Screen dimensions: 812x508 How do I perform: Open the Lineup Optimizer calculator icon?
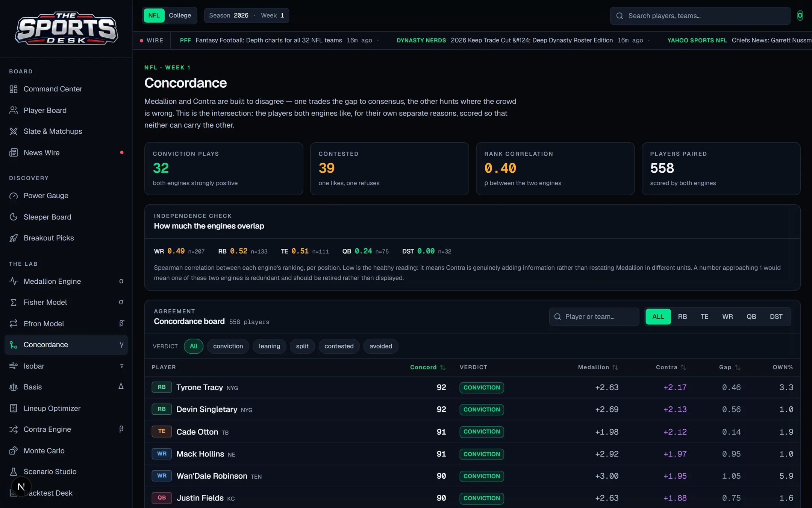point(14,408)
